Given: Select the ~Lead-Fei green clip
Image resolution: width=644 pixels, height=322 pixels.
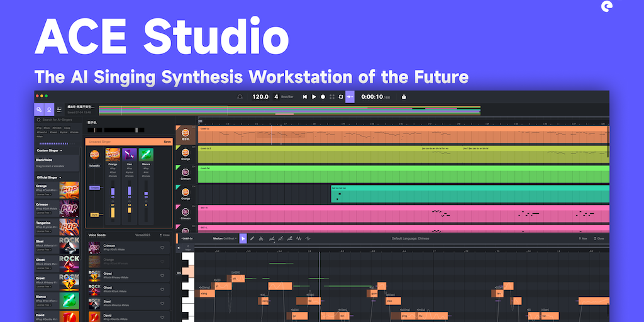Looking at the screenshot, I should pyautogui.click(x=403, y=174).
